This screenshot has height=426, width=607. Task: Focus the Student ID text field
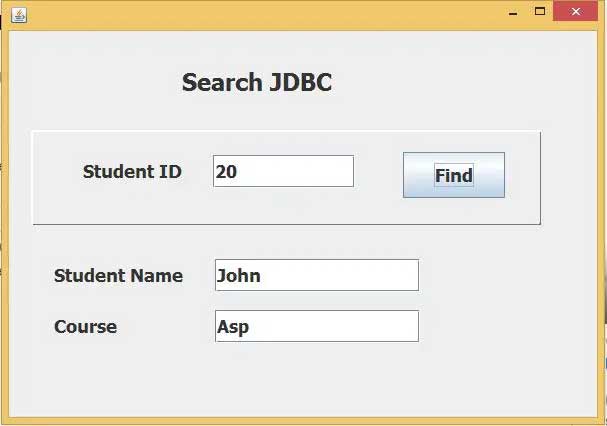pyautogui.click(x=283, y=171)
